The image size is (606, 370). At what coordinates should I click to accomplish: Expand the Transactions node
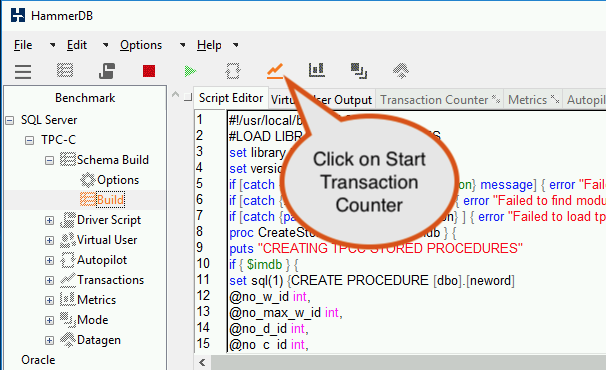pos(49,280)
